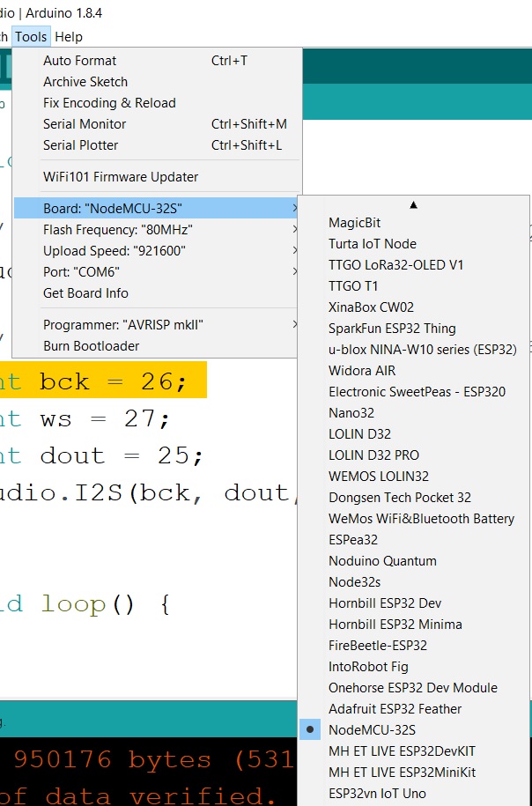Screen dimensions: 532x806
Task: Select u-blox NINA-W10 series (ESP32)
Action: coord(413,350)
